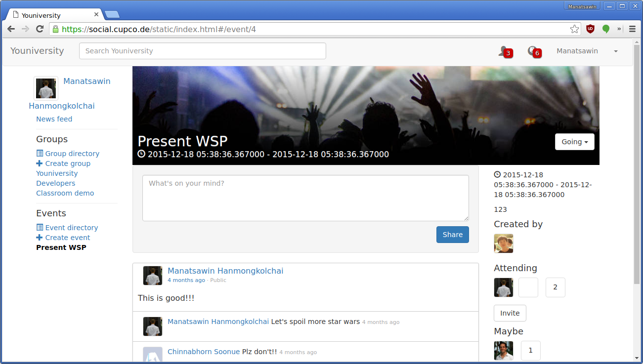The width and height of the screenshot is (643, 364).
Task: Open News feed in the sidebar
Action: click(x=54, y=119)
